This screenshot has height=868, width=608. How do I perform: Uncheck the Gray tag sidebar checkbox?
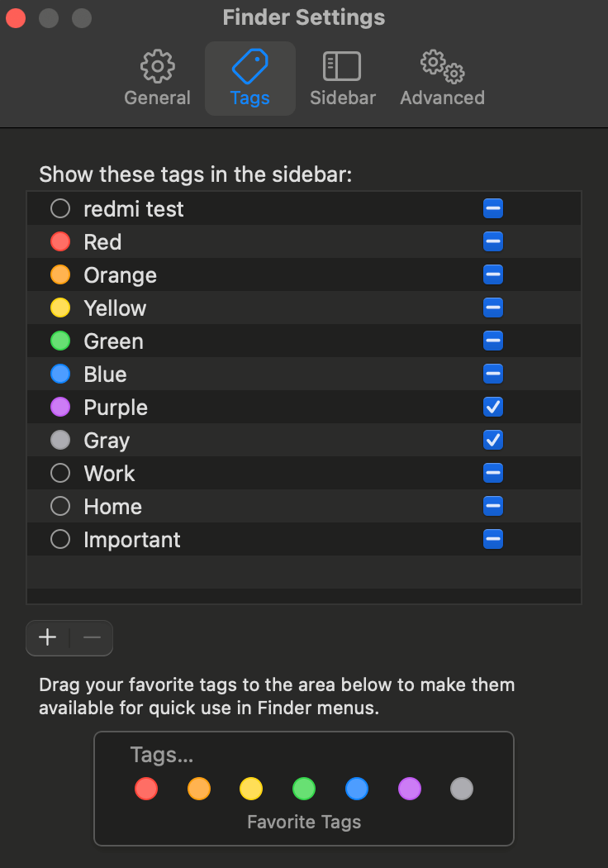493,440
